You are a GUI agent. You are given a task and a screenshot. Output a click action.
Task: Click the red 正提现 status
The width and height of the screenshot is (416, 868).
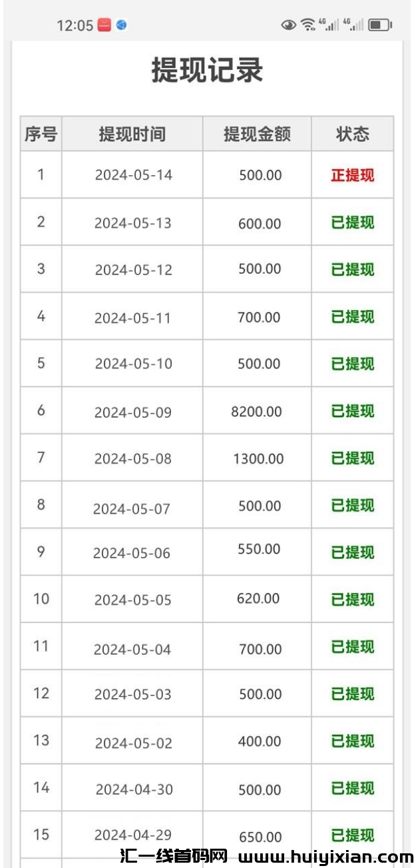tap(352, 175)
